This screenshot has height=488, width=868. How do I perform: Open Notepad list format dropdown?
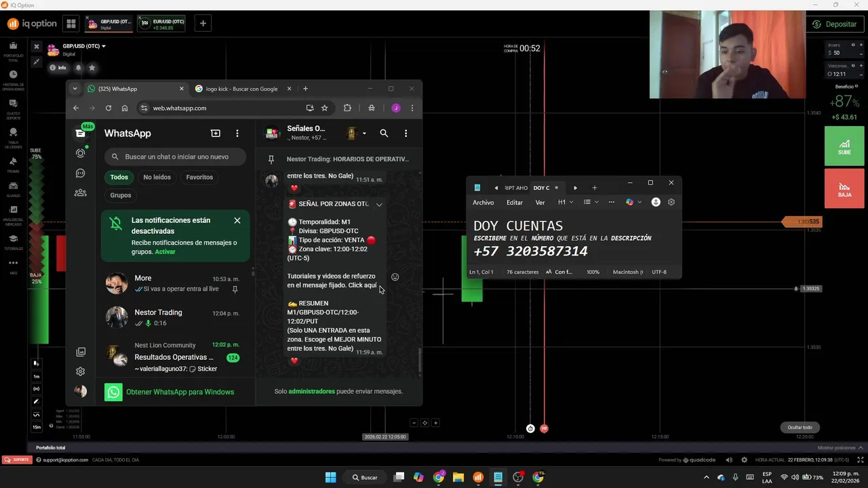pos(591,202)
